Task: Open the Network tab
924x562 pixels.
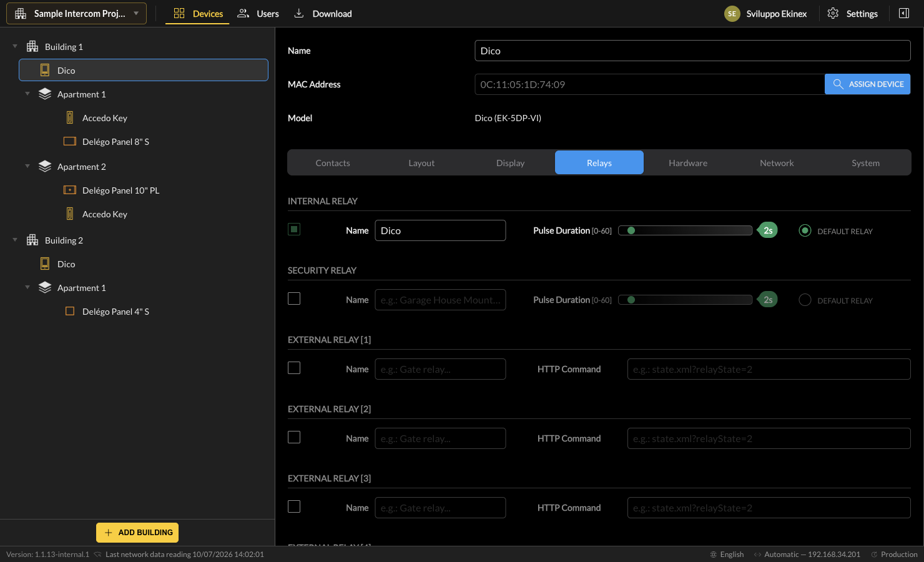Action: pos(777,163)
